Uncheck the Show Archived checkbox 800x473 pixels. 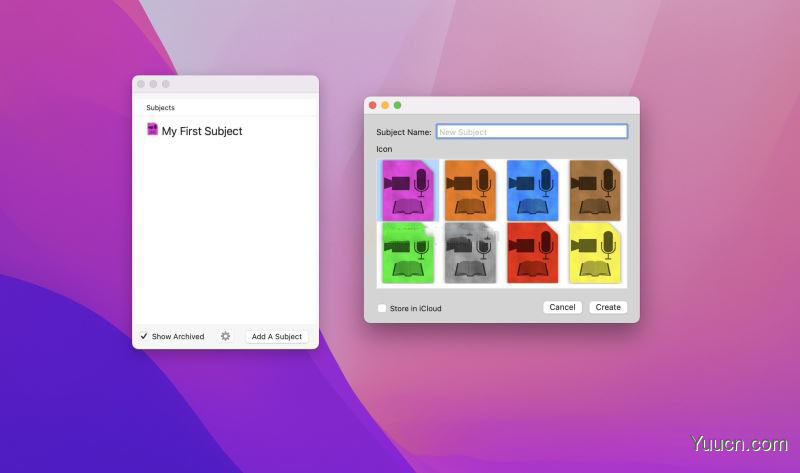click(144, 336)
